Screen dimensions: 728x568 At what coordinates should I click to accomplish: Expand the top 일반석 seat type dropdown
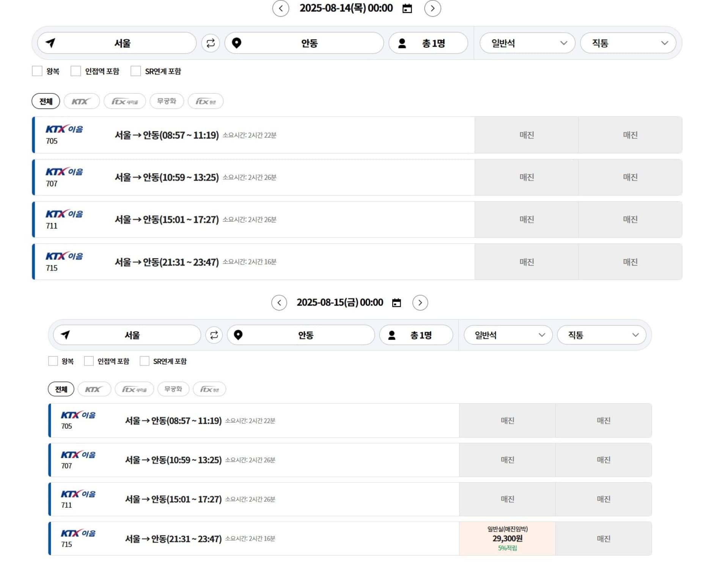point(527,43)
